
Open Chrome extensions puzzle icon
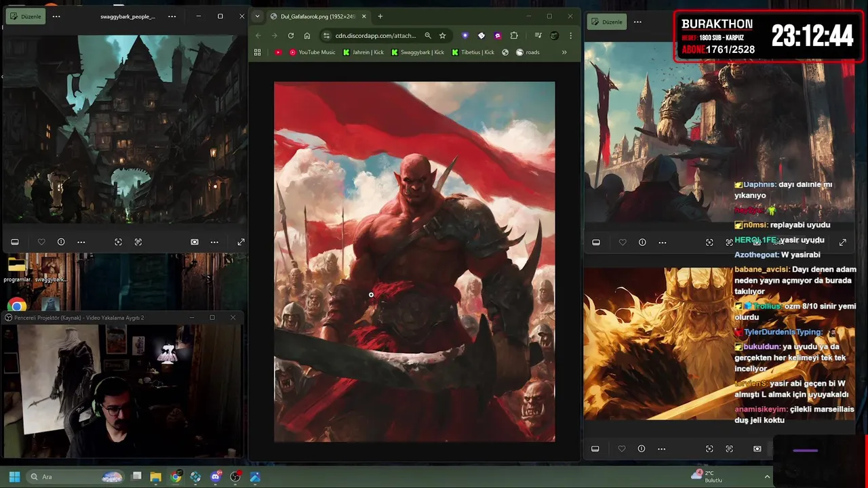[x=514, y=35]
